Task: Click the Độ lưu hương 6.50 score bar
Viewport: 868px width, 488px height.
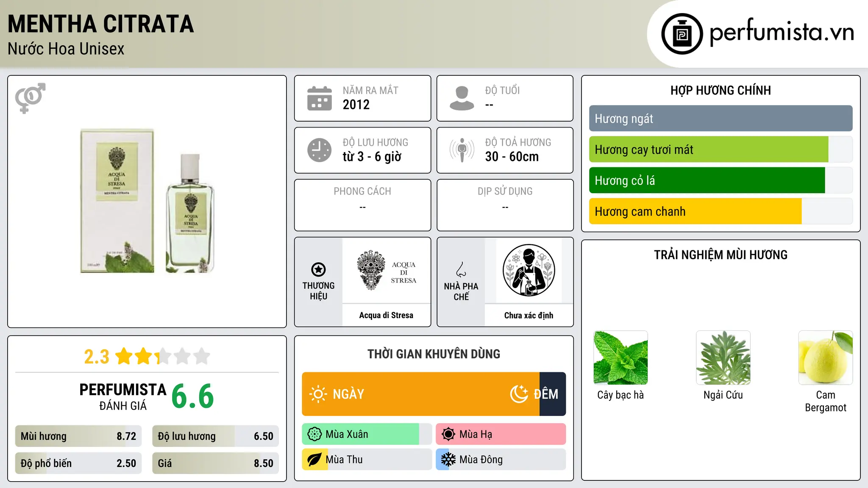Action: point(215,436)
